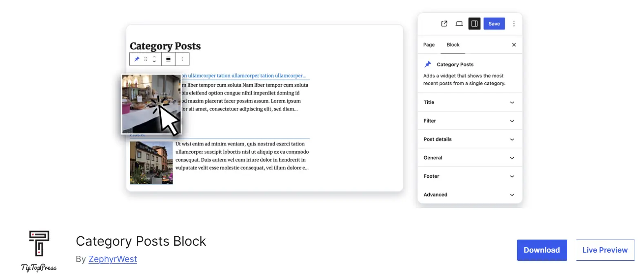This screenshot has height=275, width=644.
Task: Click the pin block icon in block toolbar
Action: pos(137,59)
